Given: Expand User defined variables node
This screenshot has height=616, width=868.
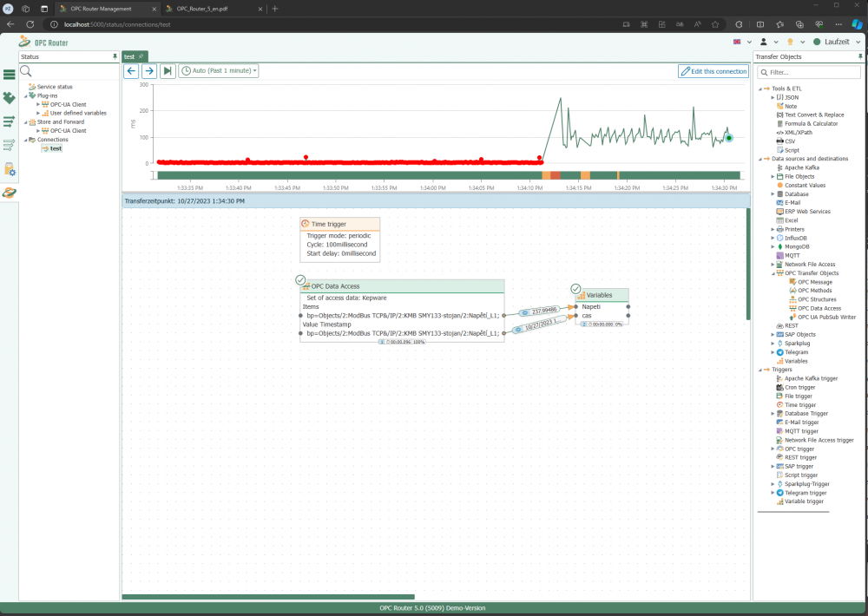Looking at the screenshot, I should pyautogui.click(x=38, y=113).
